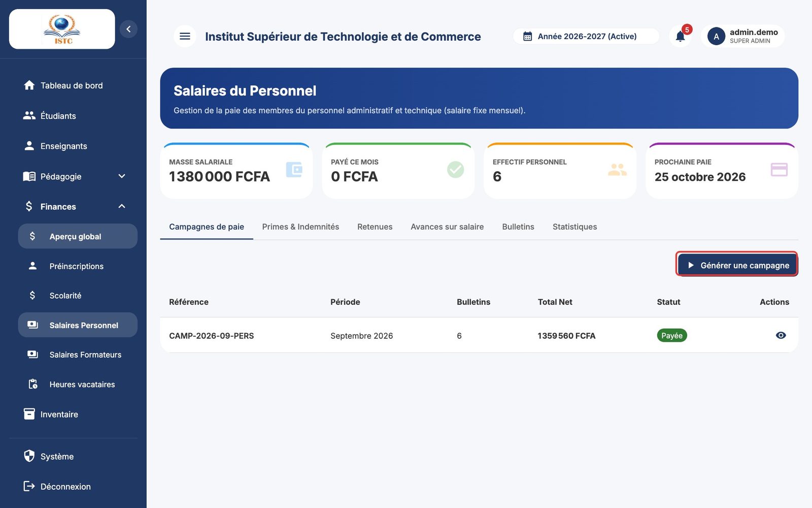The width and height of the screenshot is (812, 508).
Task: Open Scolarité menu item
Action: [x=78, y=296]
